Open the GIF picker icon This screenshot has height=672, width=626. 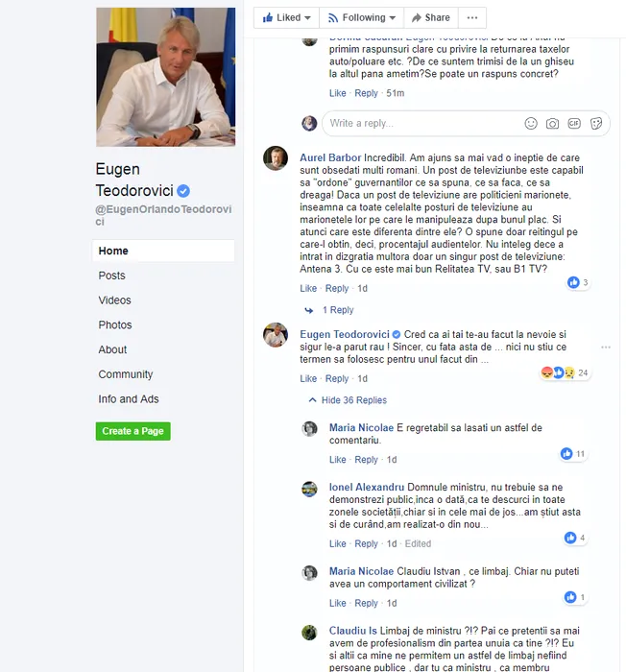tap(574, 124)
